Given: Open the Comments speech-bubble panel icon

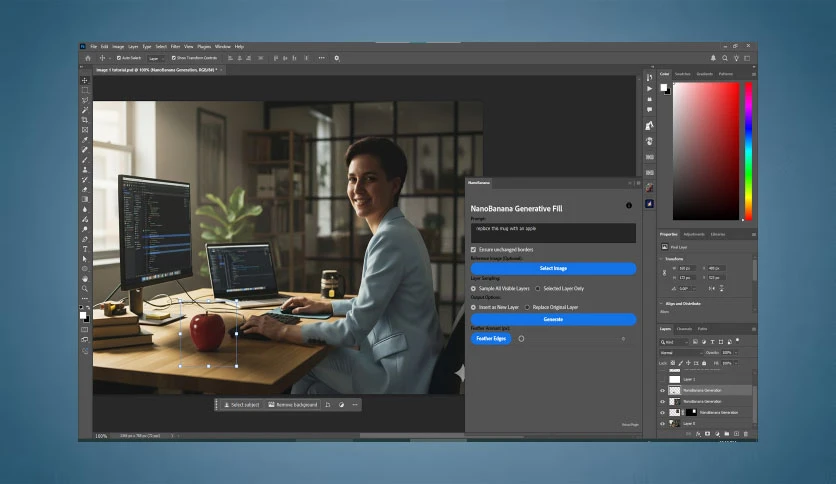Looking at the screenshot, I should tap(649, 109).
